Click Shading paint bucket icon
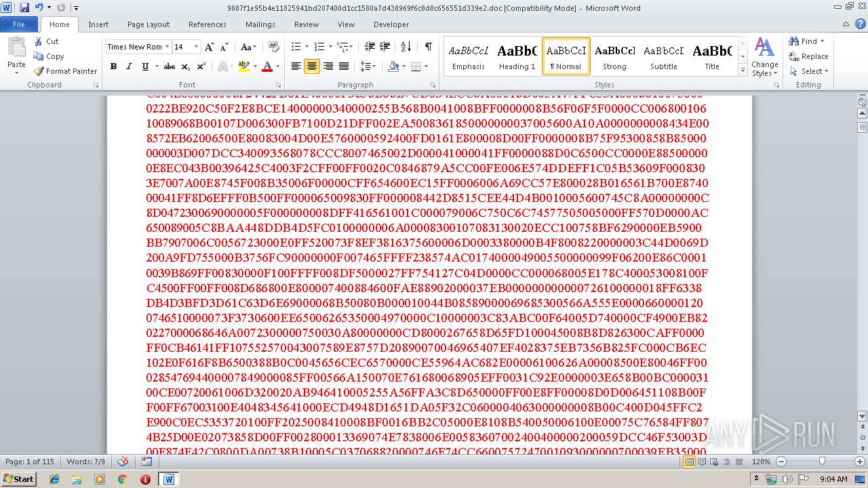 (393, 66)
